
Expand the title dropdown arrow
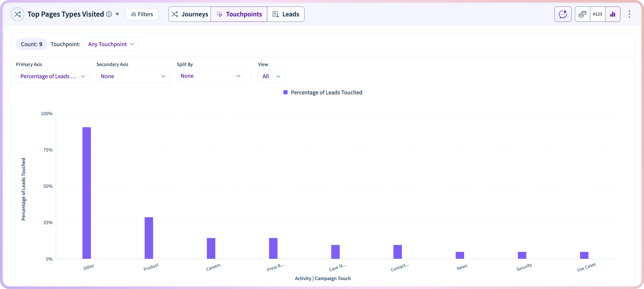(x=117, y=14)
